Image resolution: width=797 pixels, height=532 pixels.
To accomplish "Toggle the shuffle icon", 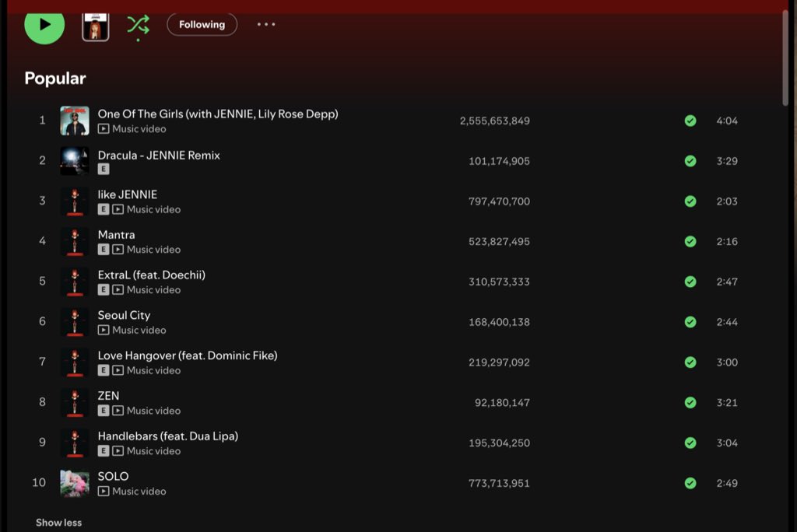I will pos(138,24).
